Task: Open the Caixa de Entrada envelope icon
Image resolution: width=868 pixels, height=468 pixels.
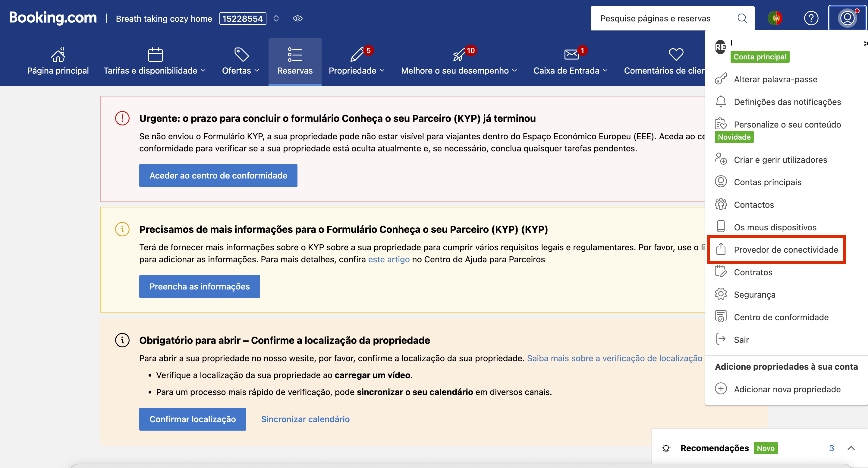Action: pyautogui.click(x=571, y=55)
